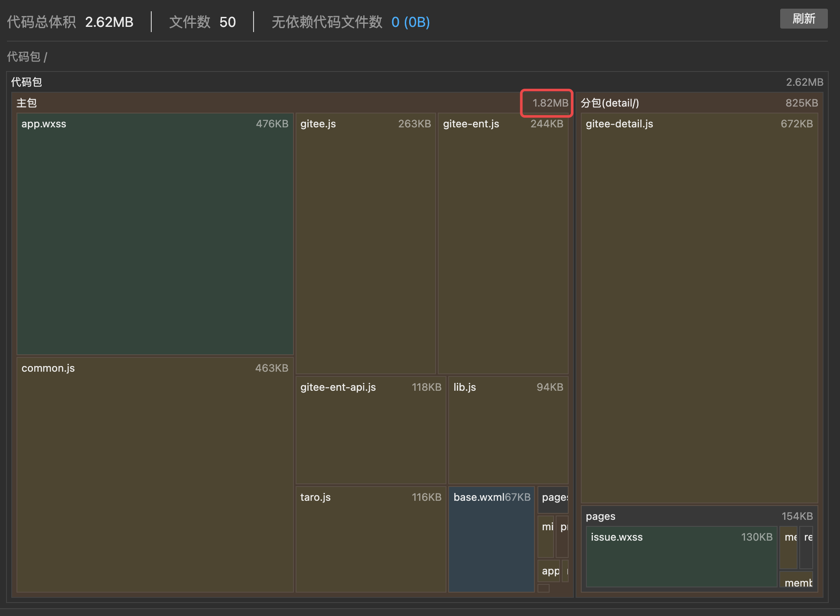Click the 刷新 refresh button
Viewport: 840px width, 616px height.
[803, 19]
